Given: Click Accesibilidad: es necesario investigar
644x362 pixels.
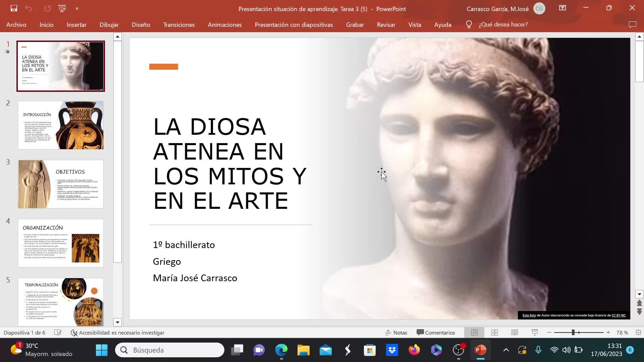Looking at the screenshot, I should pyautogui.click(x=118, y=333).
